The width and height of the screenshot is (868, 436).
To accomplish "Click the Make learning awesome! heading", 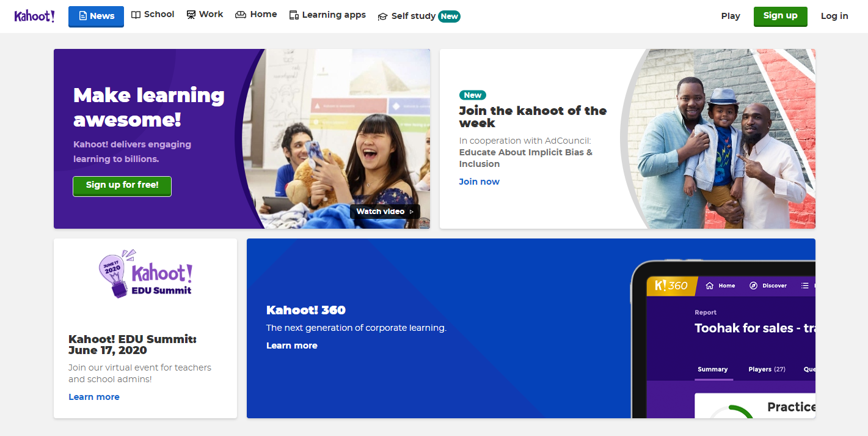I will [x=149, y=107].
